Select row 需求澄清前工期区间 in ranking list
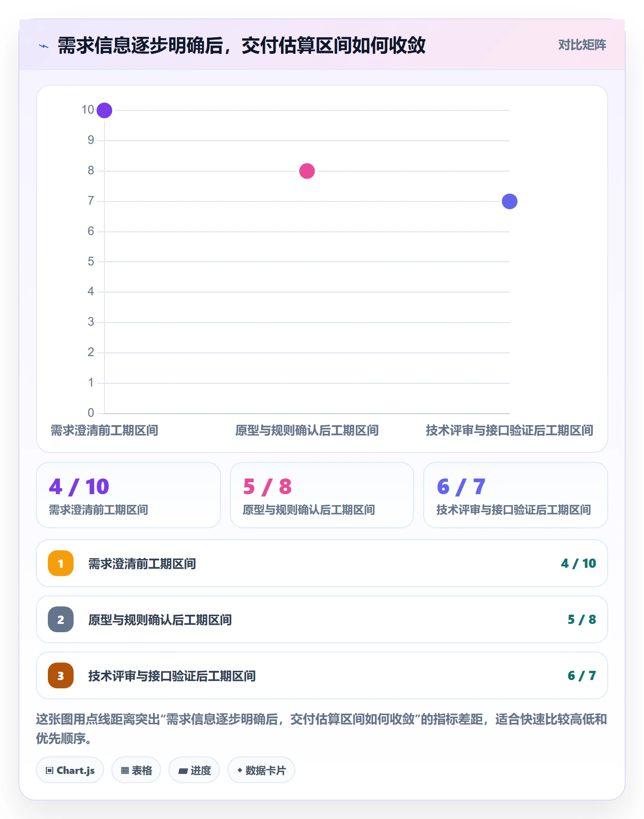The width and height of the screenshot is (644, 819). click(x=322, y=563)
